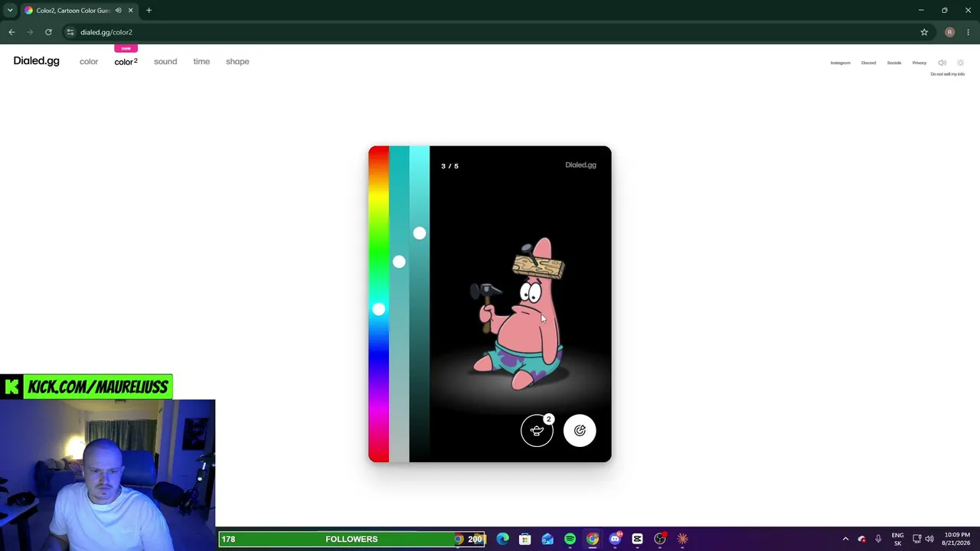The height and width of the screenshot is (551, 980).
Task: Click the genie lamp hint button
Action: click(x=537, y=430)
